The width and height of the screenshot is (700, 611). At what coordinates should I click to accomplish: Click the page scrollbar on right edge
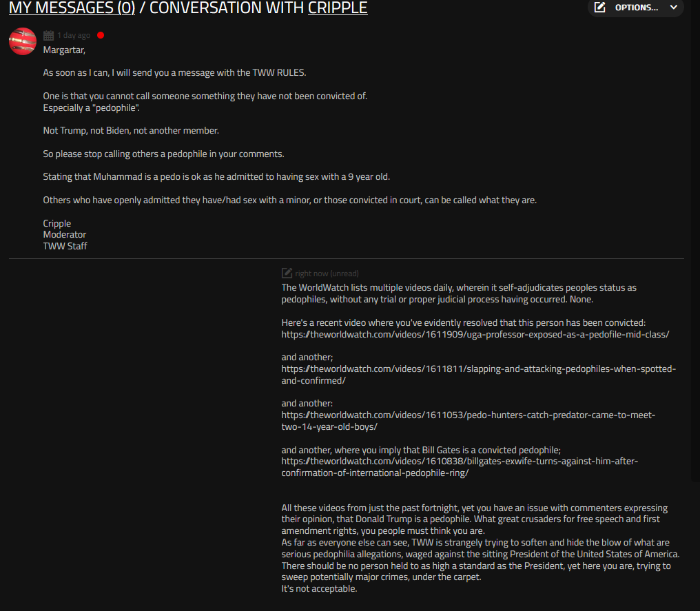pos(696,241)
